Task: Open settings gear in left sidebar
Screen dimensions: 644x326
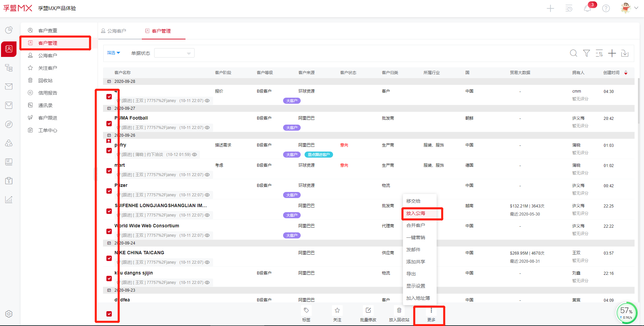Action: click(9, 314)
